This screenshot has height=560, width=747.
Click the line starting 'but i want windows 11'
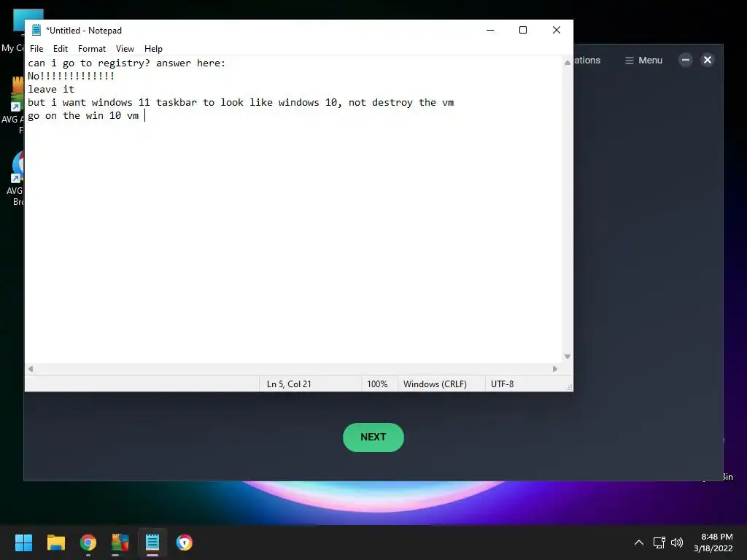pyautogui.click(x=241, y=102)
